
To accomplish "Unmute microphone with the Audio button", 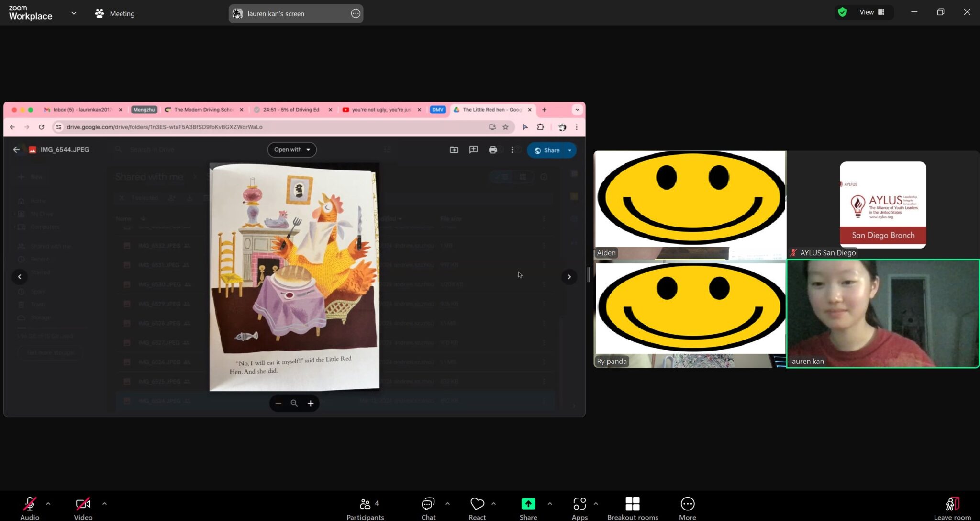I will coord(30,508).
